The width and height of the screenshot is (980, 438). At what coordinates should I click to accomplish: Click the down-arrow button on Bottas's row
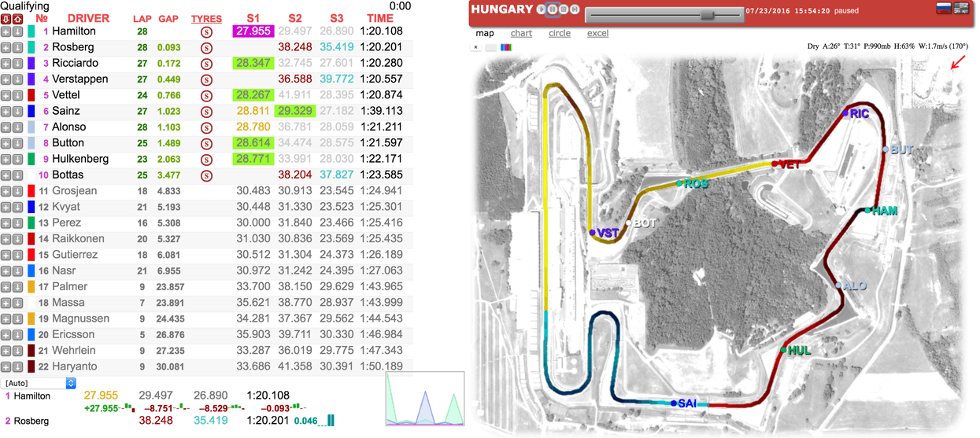(17, 175)
